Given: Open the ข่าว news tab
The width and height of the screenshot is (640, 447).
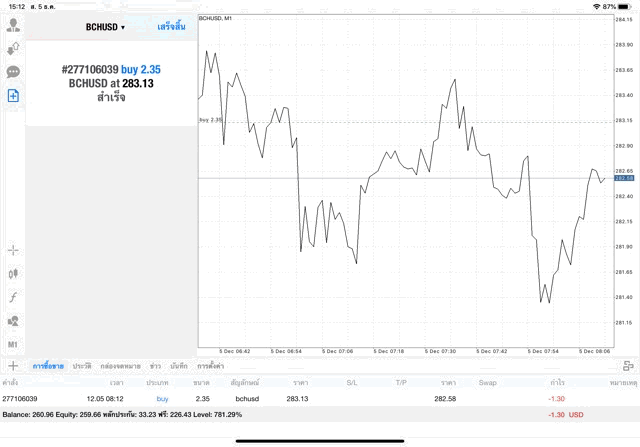Looking at the screenshot, I should 155,367.
